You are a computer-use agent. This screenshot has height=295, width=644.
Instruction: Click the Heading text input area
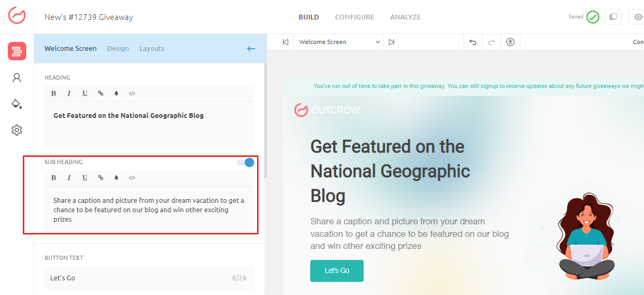click(149, 125)
